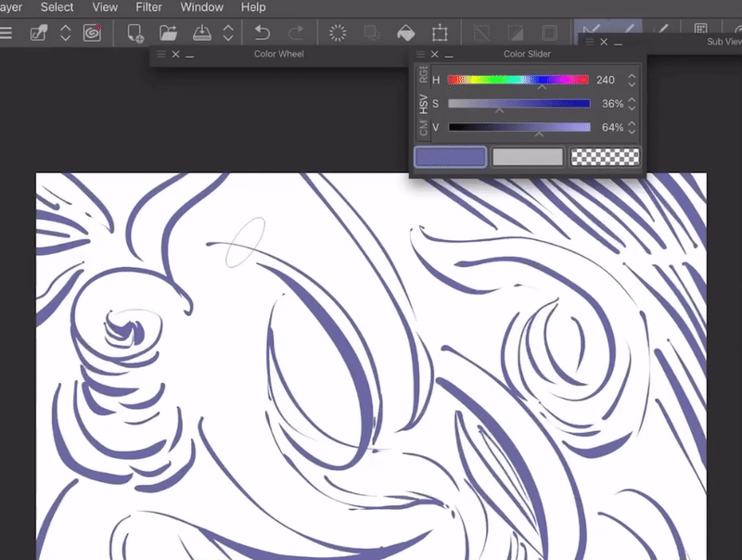Expand the chevrons next to the Save icon

tap(228, 33)
